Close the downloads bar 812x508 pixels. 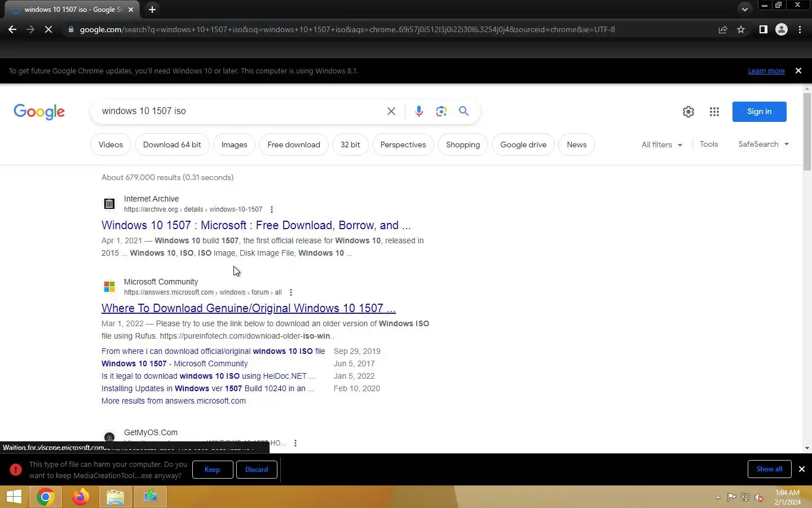tap(801, 469)
